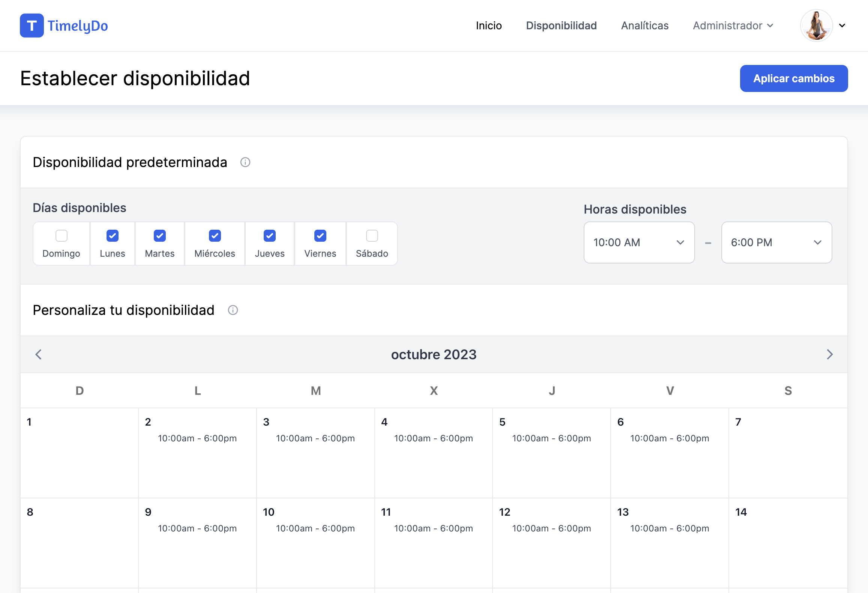
Task: Select October 7 calendar day
Action: coord(788,453)
